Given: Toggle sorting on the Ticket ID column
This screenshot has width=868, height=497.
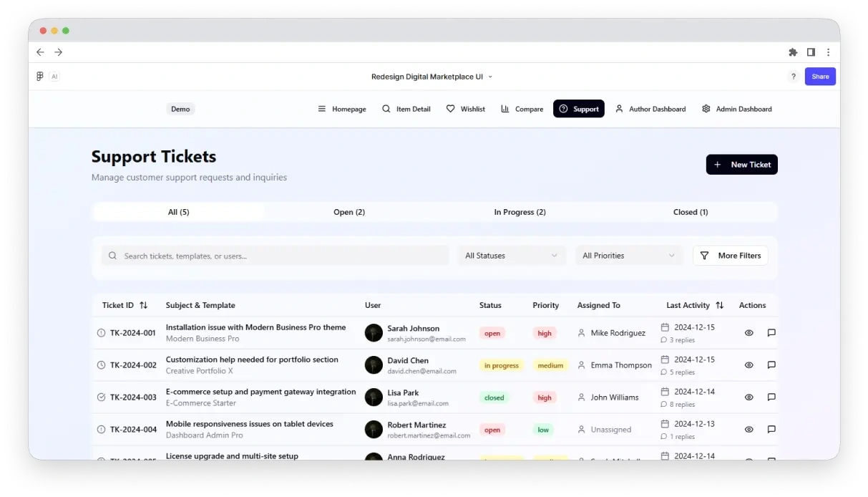Looking at the screenshot, I should 143,305.
